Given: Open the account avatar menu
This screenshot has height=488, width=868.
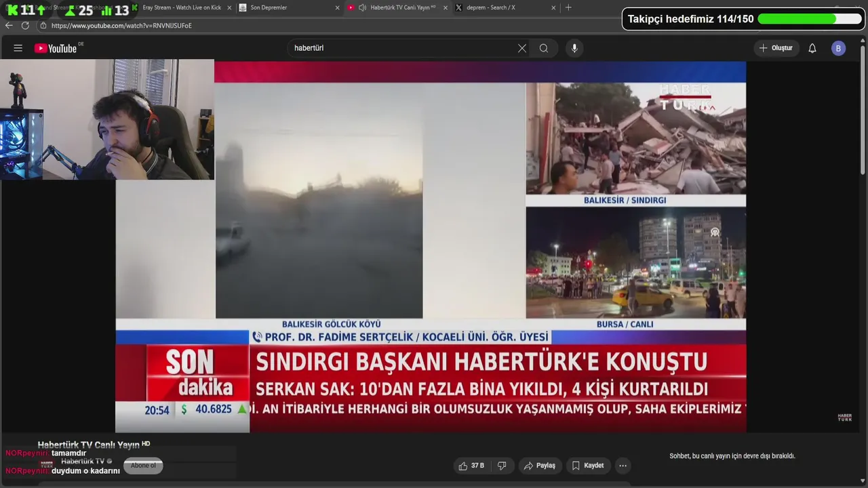Looking at the screenshot, I should click(x=839, y=48).
